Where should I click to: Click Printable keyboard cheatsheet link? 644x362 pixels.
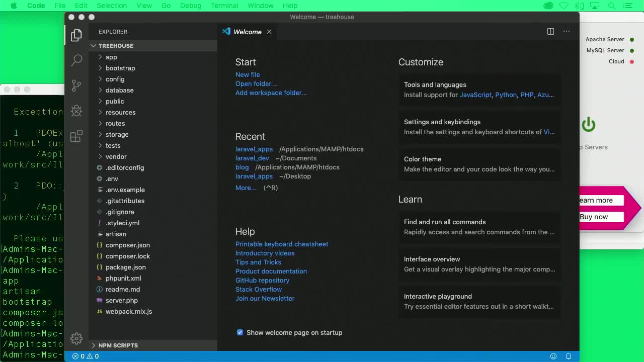coord(282,244)
